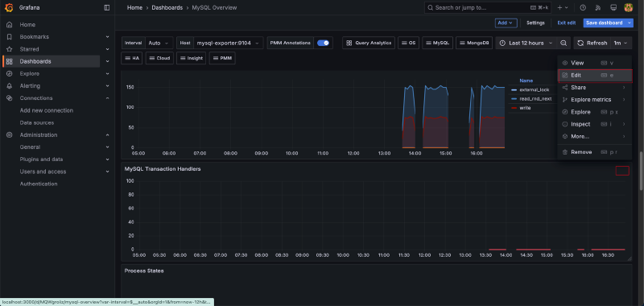Open Explore in the sidebar
Screen dimensions: 644x306
point(30,73)
